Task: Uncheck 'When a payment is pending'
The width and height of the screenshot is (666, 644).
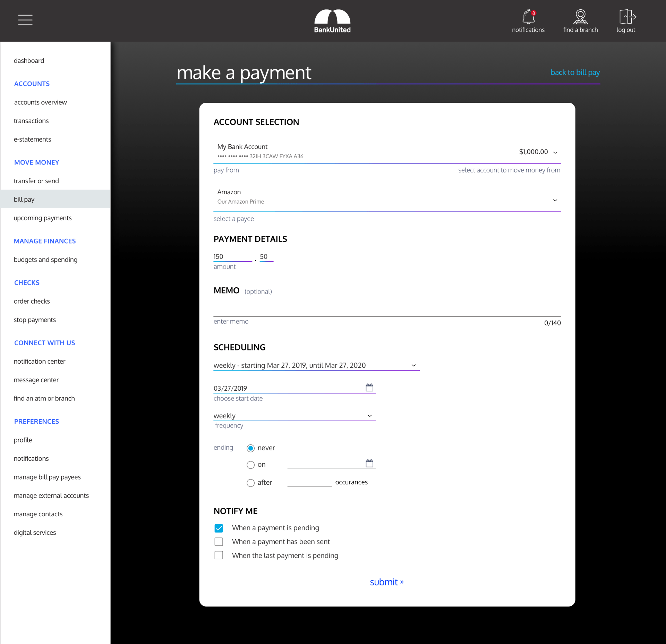Action: [219, 528]
